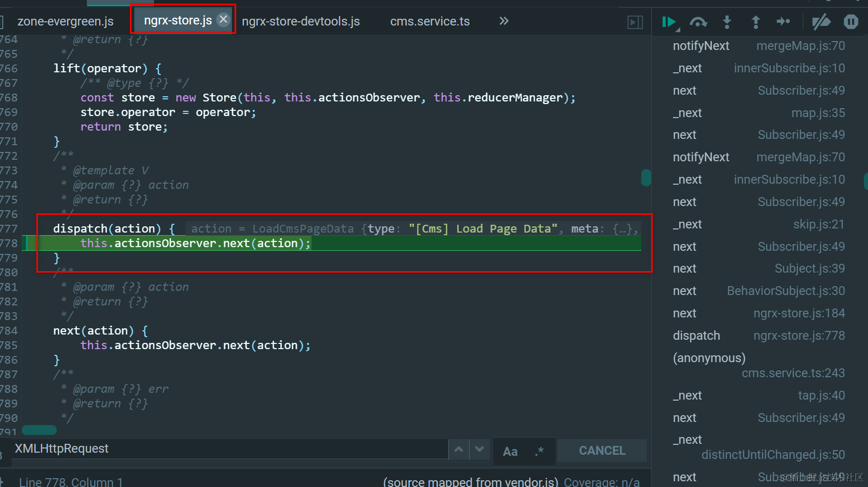Click the paused line 778 code
The image size is (868, 487).
tap(196, 243)
